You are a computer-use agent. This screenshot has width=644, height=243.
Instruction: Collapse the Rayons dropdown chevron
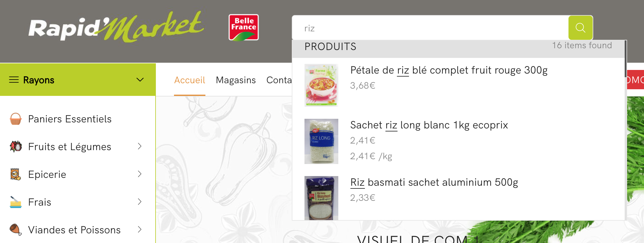coord(140,80)
